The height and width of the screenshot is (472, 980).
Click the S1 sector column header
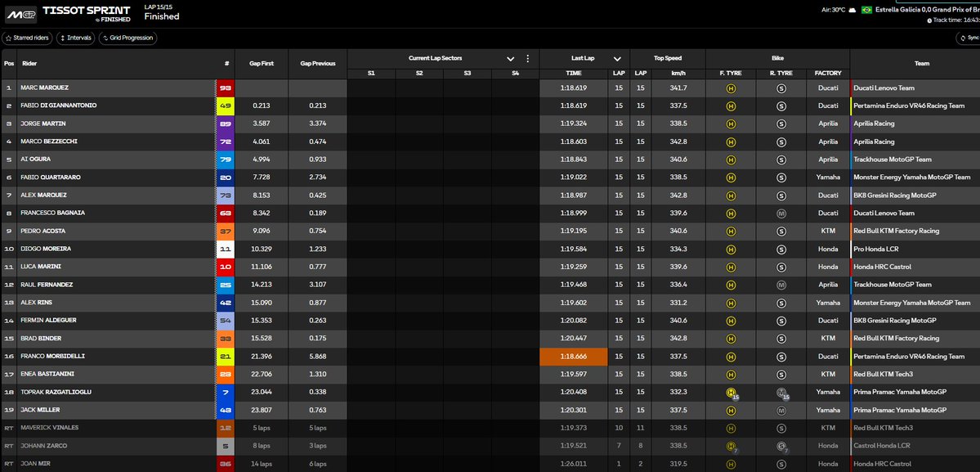tap(371, 73)
